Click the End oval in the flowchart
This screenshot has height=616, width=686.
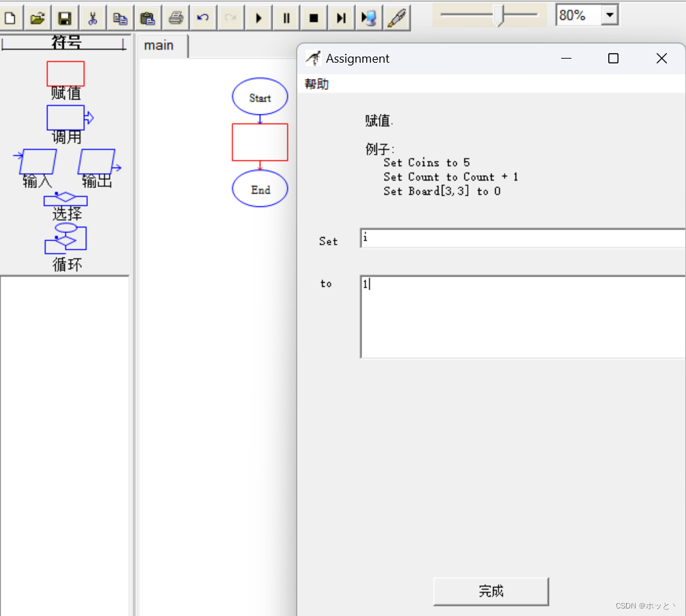click(260, 189)
